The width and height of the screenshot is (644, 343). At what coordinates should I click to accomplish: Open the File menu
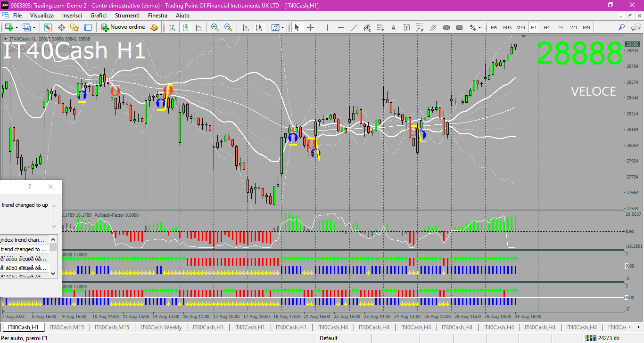(x=17, y=16)
